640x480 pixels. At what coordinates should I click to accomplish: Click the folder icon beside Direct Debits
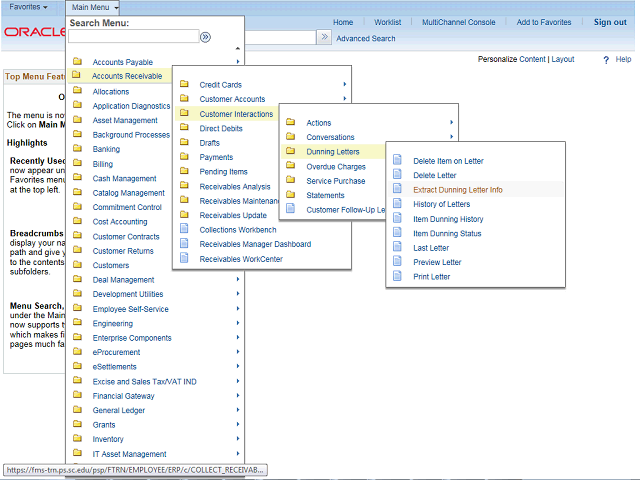(184, 128)
